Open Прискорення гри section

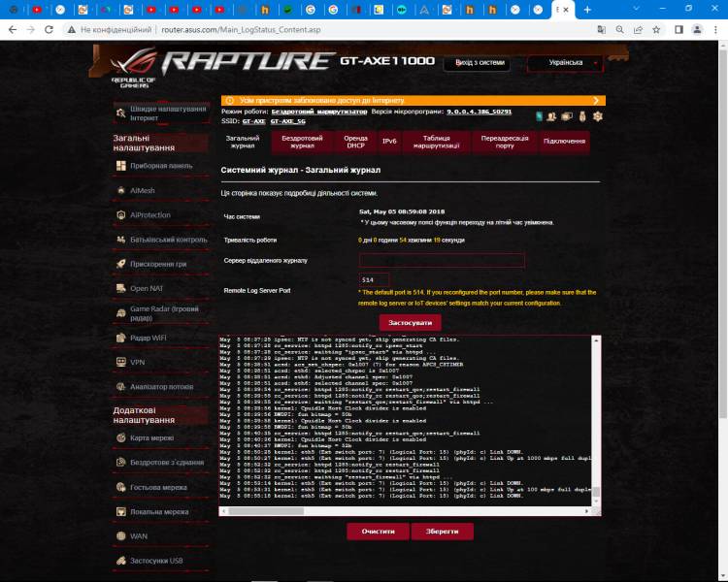click(160, 264)
